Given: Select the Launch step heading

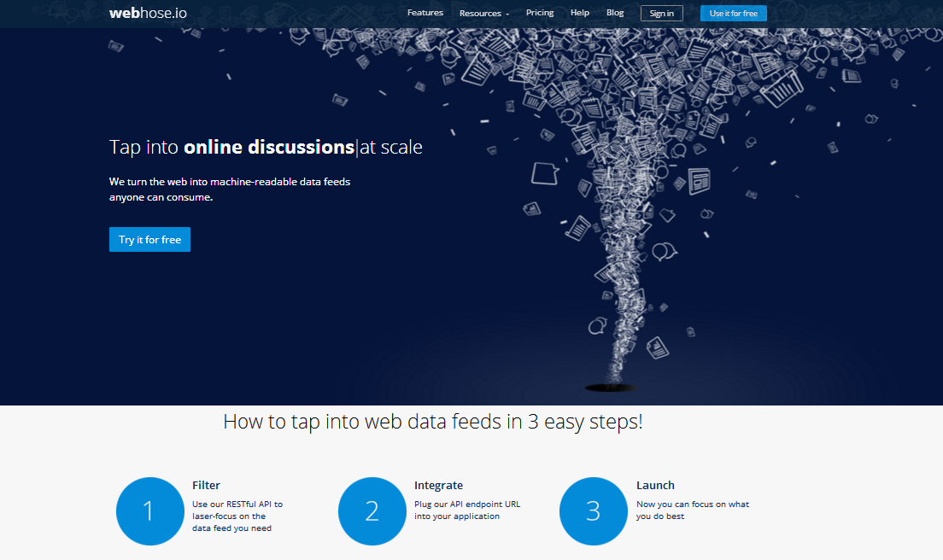Looking at the screenshot, I should pos(655,485).
